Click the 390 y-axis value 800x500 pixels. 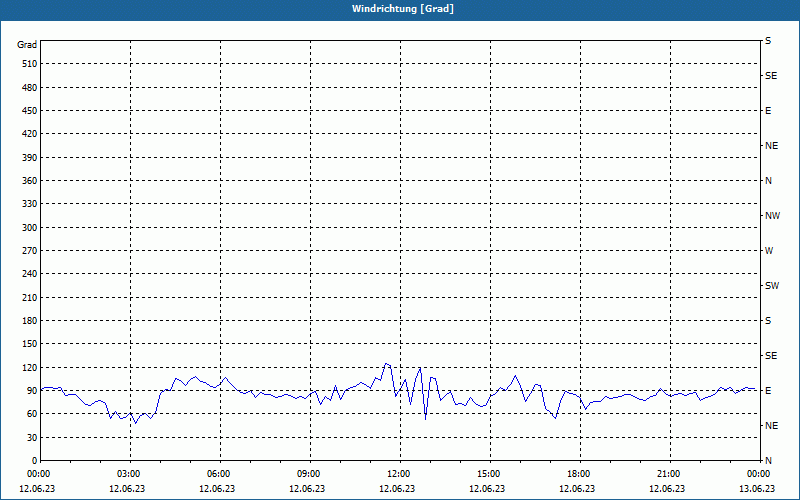30,157
